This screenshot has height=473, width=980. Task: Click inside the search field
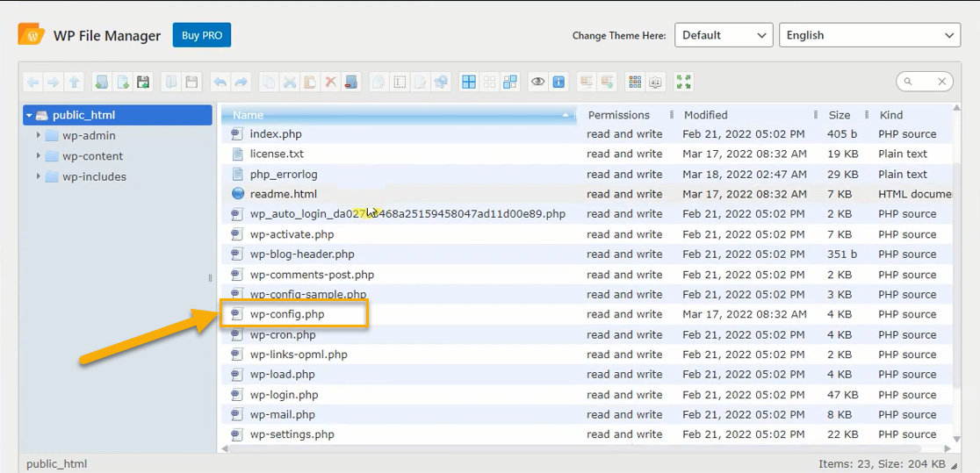pyautogui.click(x=925, y=82)
